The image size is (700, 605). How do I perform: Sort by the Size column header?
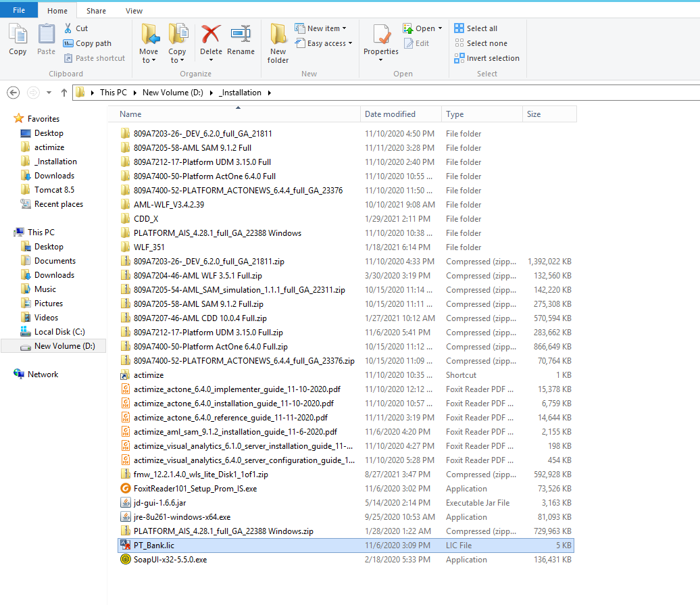pos(549,114)
